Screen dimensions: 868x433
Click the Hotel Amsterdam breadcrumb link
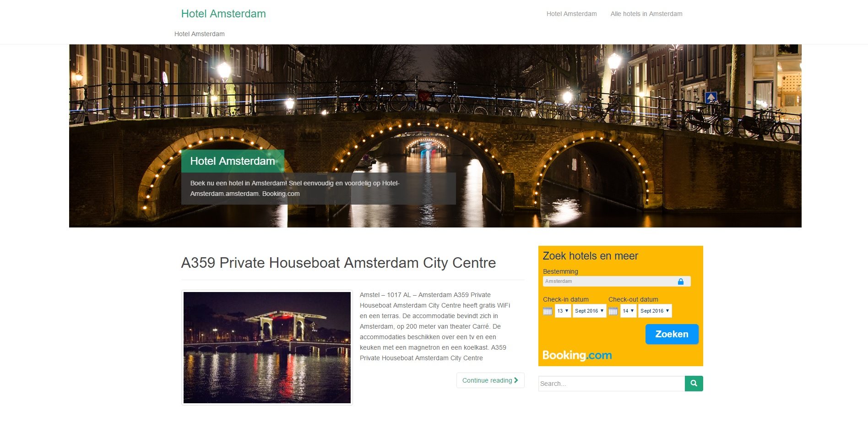click(x=199, y=34)
